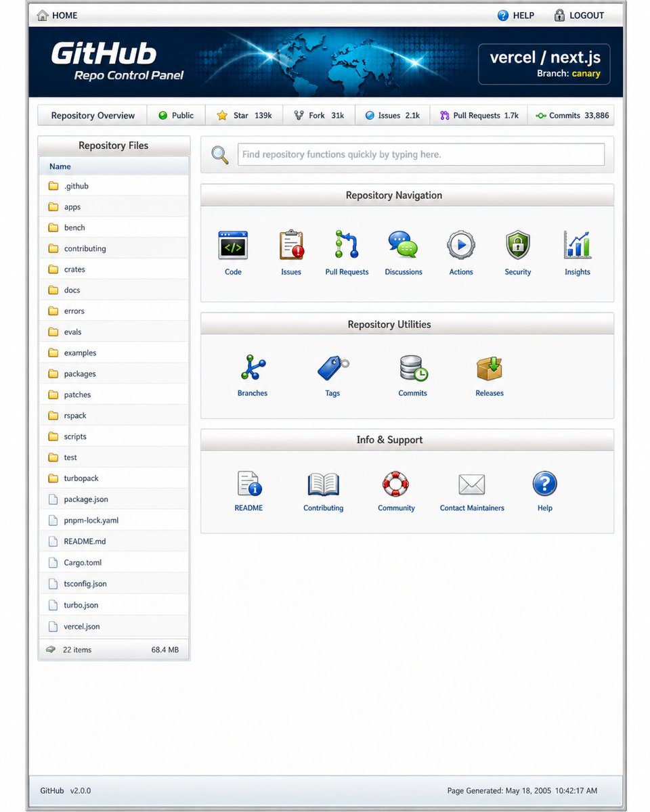Open the Contributing book icon

click(x=323, y=484)
